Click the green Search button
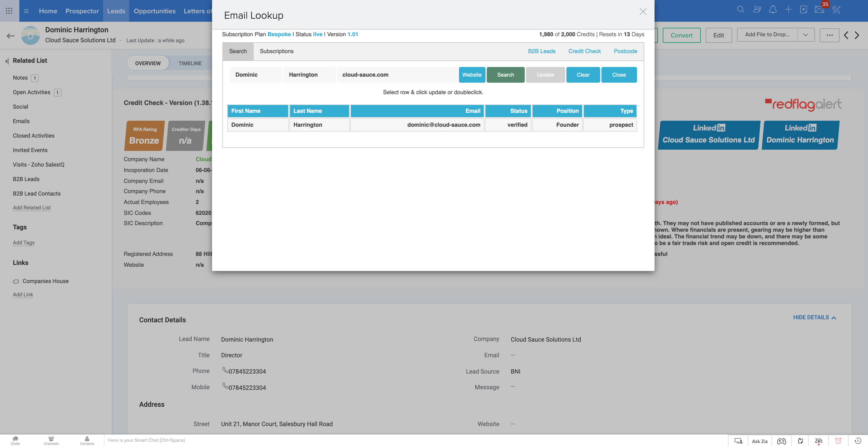This screenshot has width=868, height=446. tap(506, 75)
